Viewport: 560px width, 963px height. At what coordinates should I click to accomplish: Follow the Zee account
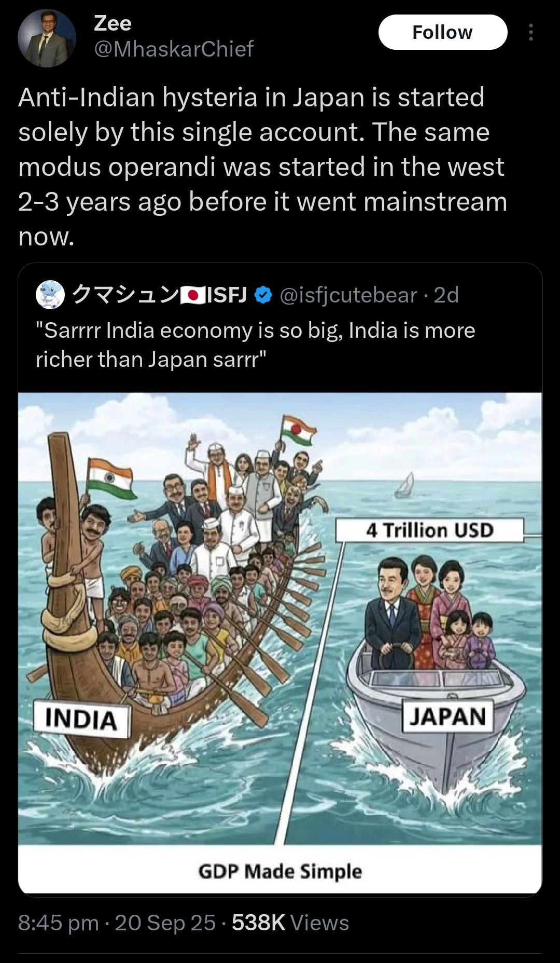[x=442, y=32]
